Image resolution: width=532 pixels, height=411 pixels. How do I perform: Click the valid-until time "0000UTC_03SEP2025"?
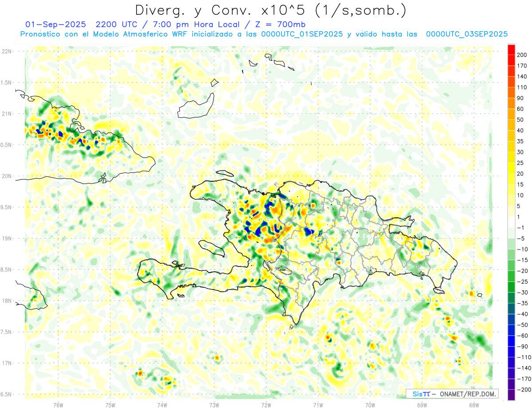pos(467,34)
